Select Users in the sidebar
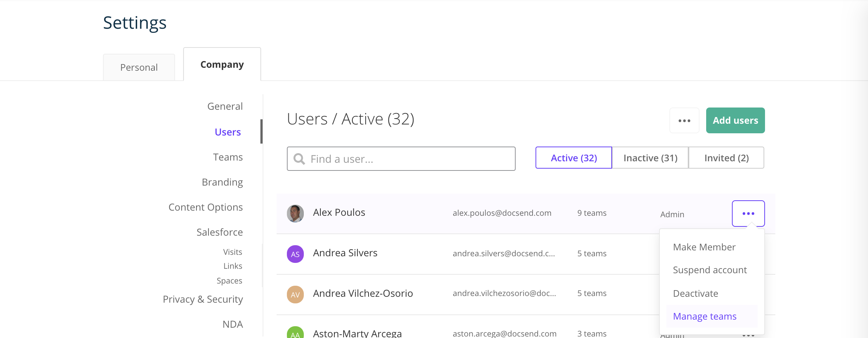 coord(228,132)
